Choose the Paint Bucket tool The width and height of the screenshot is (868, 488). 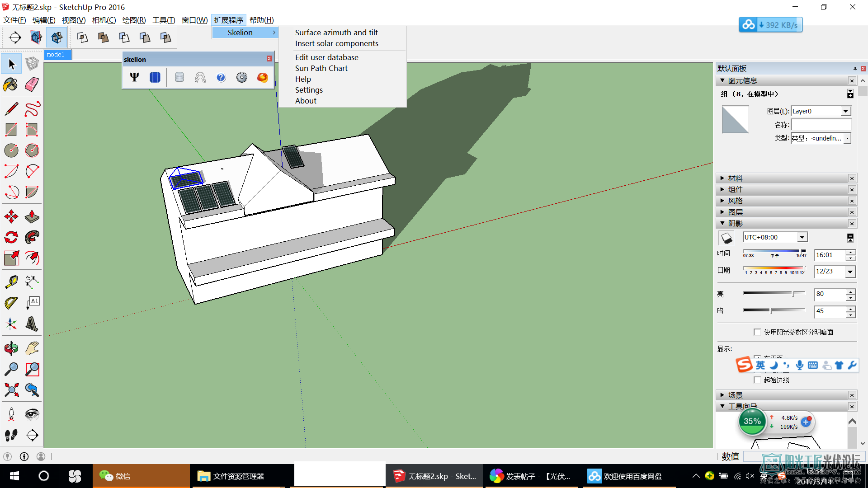tap(11, 84)
